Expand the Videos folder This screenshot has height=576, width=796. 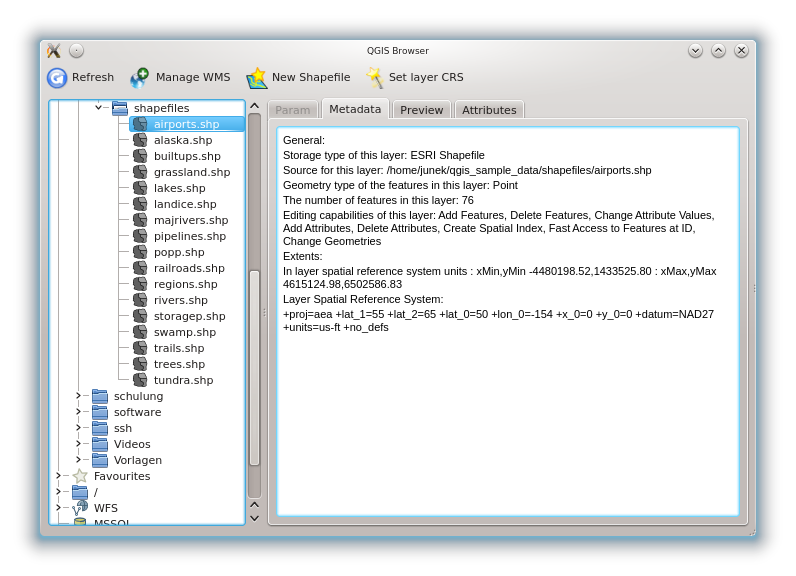coord(78,444)
